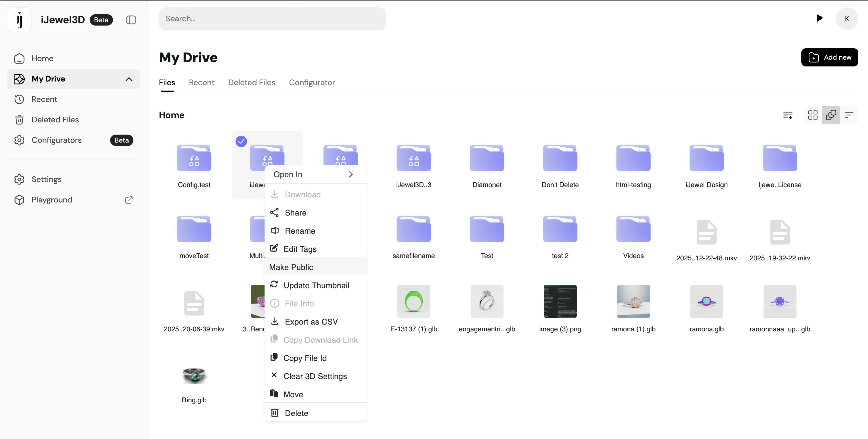Viewport: 868px width, 439px height.
Task: Click Copy File Id option
Action: click(315, 358)
